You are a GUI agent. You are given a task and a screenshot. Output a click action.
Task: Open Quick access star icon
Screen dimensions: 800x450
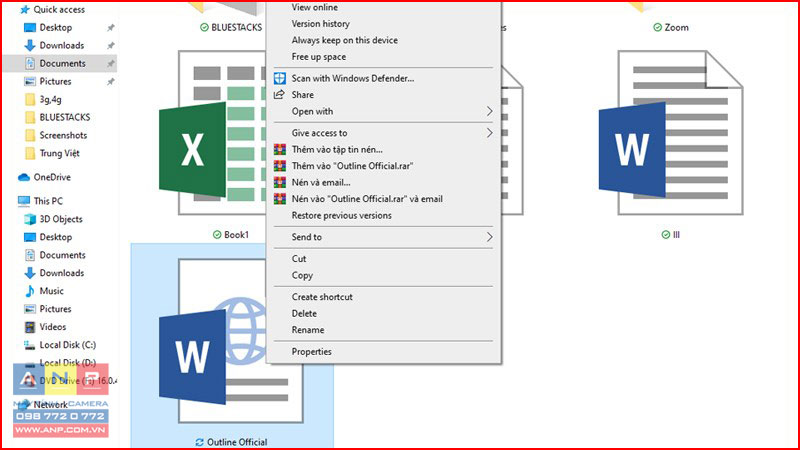click(24, 10)
